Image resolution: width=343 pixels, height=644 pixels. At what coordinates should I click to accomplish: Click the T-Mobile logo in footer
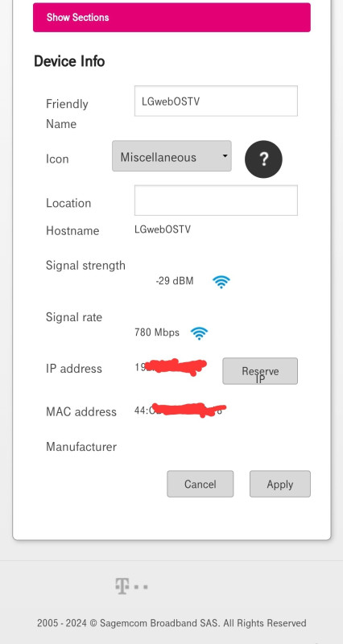tap(131, 586)
